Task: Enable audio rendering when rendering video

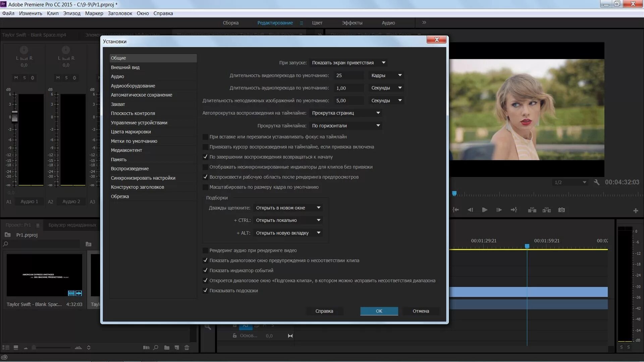Action: click(x=205, y=250)
